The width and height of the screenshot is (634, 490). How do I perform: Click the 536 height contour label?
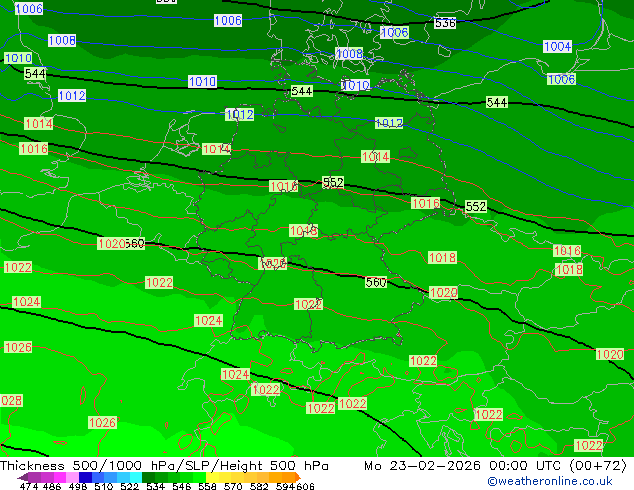[445, 23]
